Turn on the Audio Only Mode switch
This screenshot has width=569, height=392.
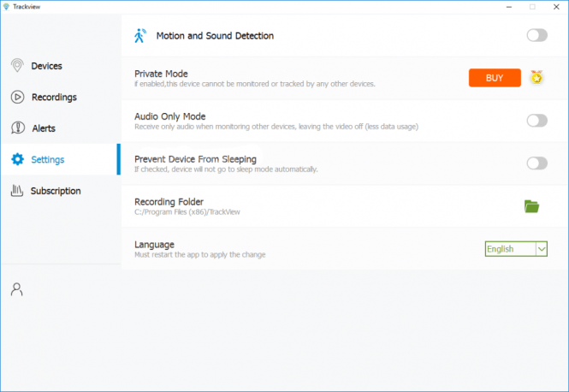pos(537,121)
